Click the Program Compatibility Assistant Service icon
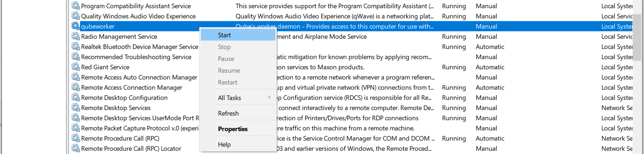The image size is (644, 154). 75,6
